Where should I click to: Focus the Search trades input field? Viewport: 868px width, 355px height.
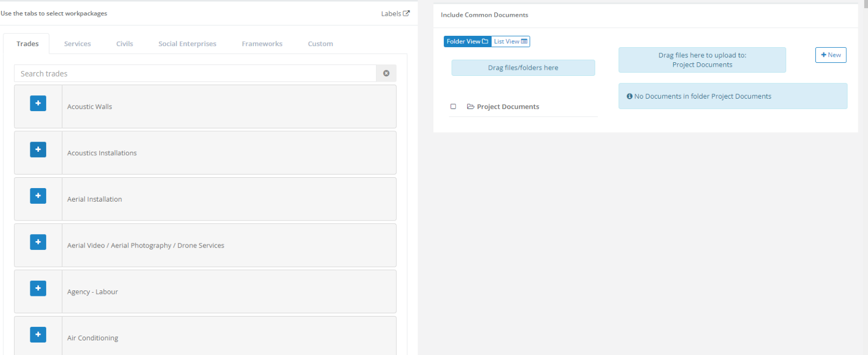(195, 74)
